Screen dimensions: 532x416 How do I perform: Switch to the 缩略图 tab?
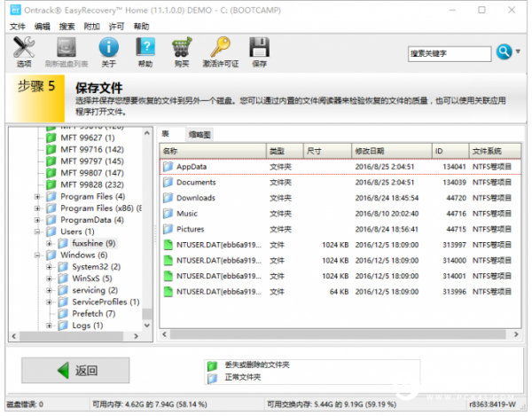pyautogui.click(x=199, y=135)
